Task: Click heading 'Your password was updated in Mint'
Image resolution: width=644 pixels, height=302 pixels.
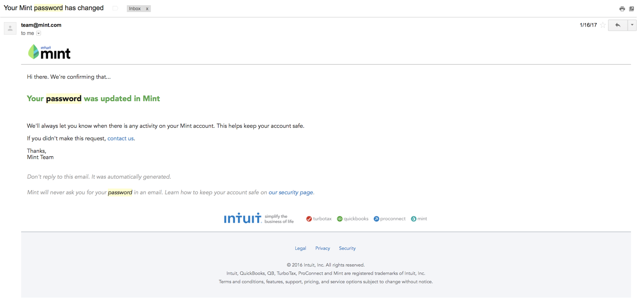Action: click(93, 99)
